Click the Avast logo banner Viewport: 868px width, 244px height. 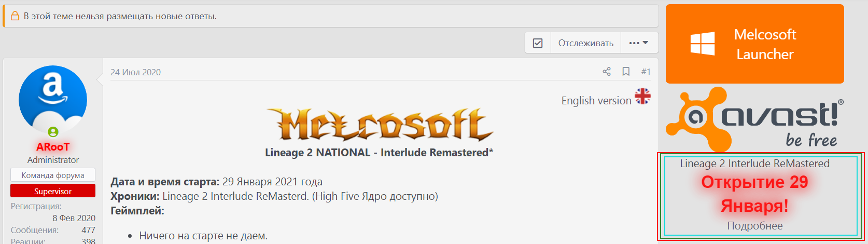pyautogui.click(x=755, y=119)
